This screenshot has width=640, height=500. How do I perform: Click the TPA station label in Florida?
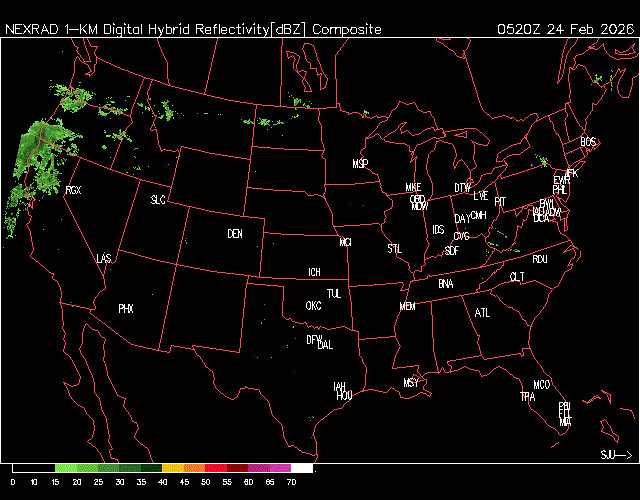(x=527, y=397)
